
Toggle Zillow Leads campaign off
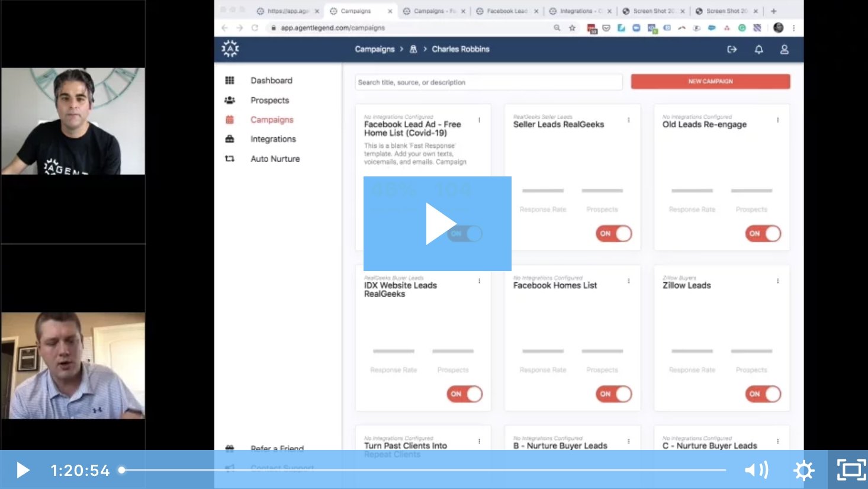coord(763,394)
